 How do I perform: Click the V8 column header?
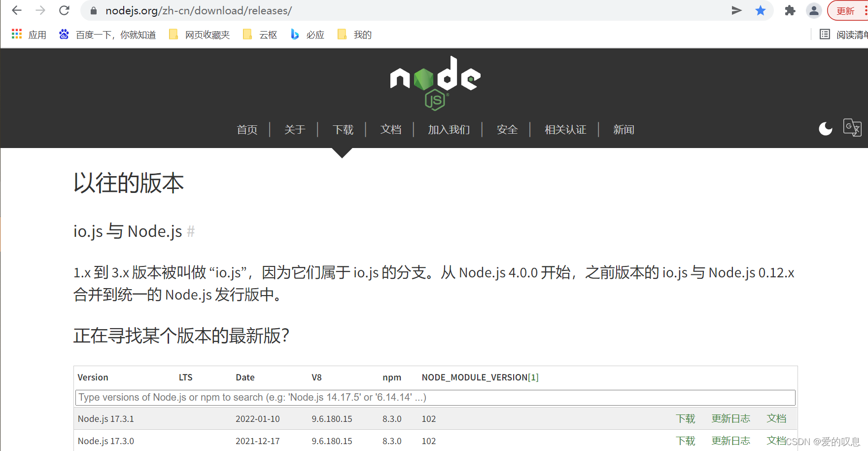tap(316, 377)
